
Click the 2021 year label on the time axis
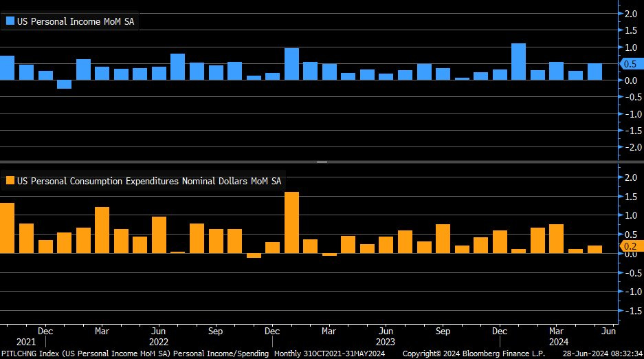pyautogui.click(x=25, y=342)
